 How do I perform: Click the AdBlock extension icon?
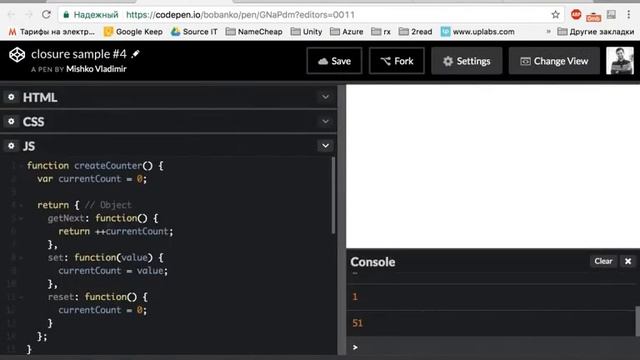tap(576, 15)
